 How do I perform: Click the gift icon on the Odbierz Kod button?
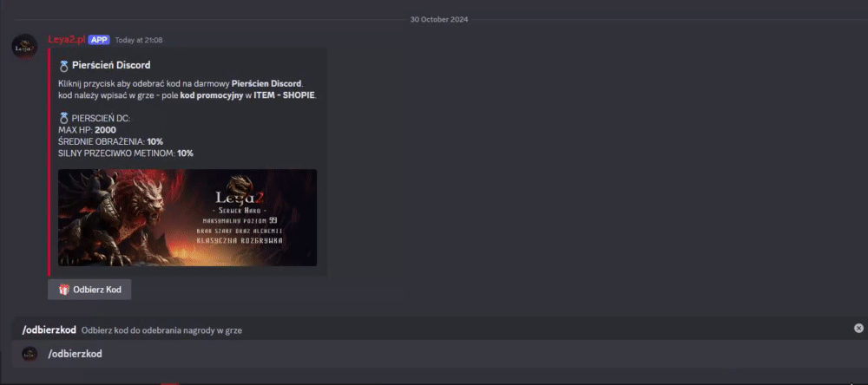coord(64,290)
